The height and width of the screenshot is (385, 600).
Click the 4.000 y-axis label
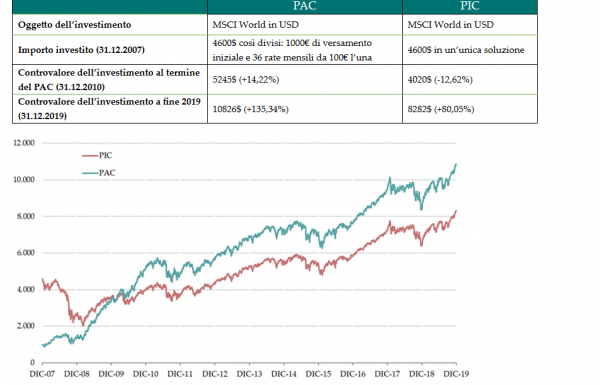pyautogui.click(x=26, y=290)
